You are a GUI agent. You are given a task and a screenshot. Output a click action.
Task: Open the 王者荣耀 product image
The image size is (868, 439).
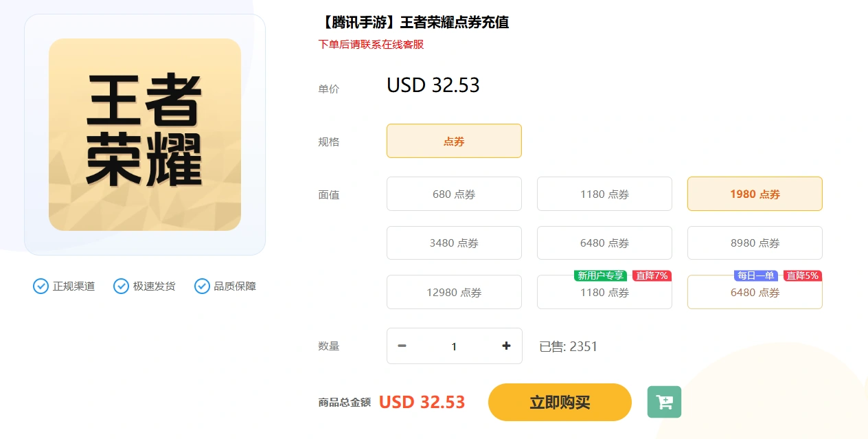[x=145, y=135]
